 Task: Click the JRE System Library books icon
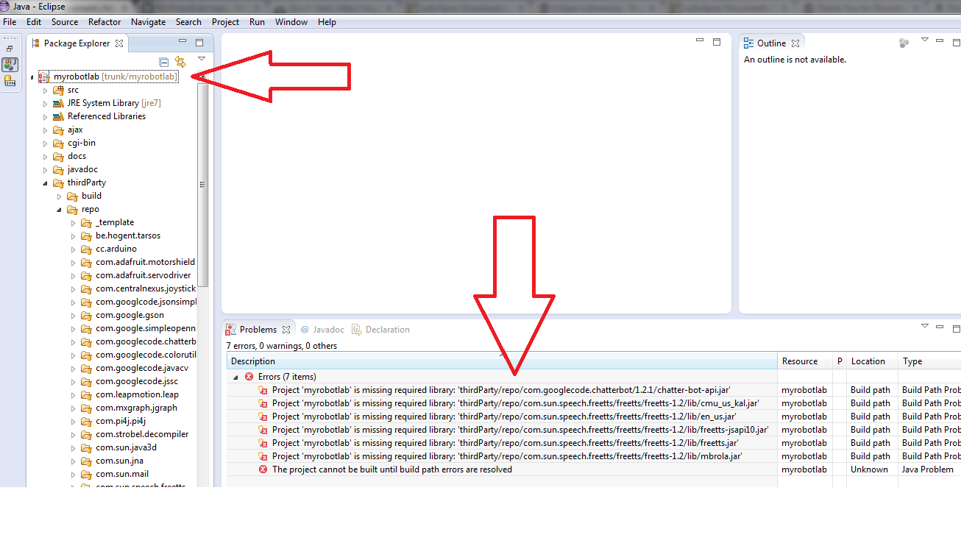pyautogui.click(x=58, y=104)
